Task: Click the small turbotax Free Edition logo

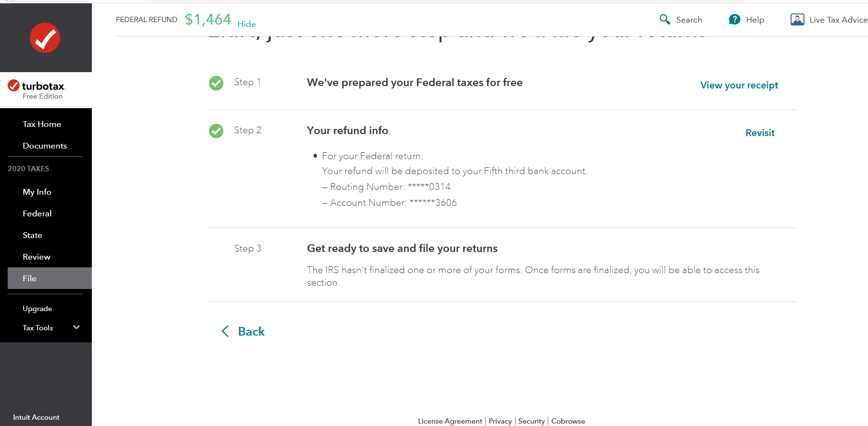Action: [x=37, y=89]
